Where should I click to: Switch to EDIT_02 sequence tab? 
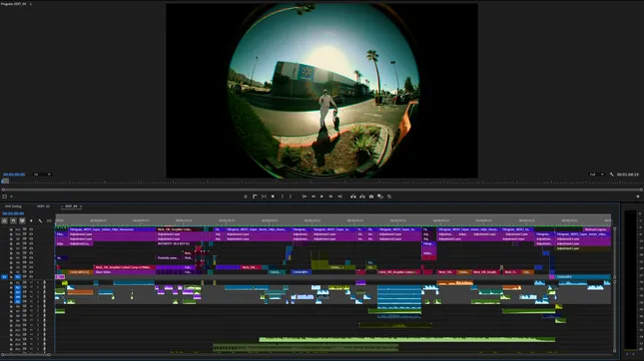click(43, 206)
